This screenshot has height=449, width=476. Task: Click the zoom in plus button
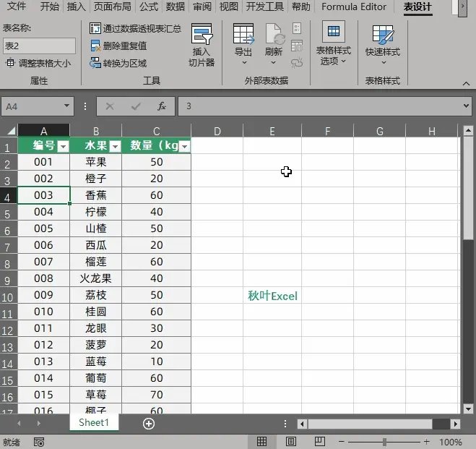coord(426,442)
